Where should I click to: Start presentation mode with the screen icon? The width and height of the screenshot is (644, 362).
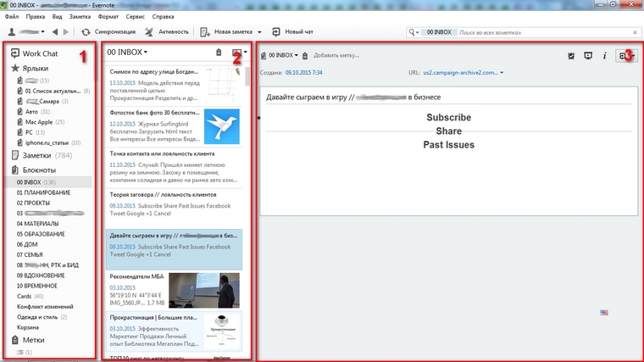point(588,55)
